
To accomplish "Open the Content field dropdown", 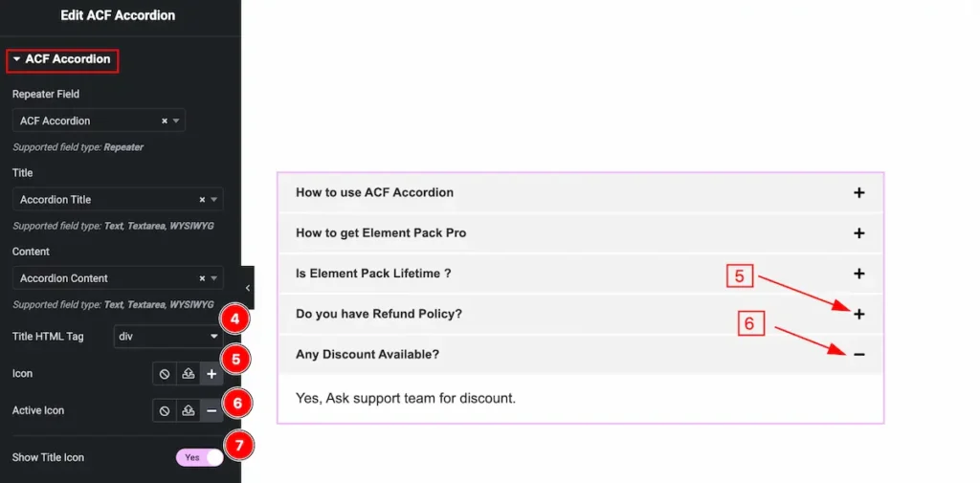I will pyautogui.click(x=214, y=278).
